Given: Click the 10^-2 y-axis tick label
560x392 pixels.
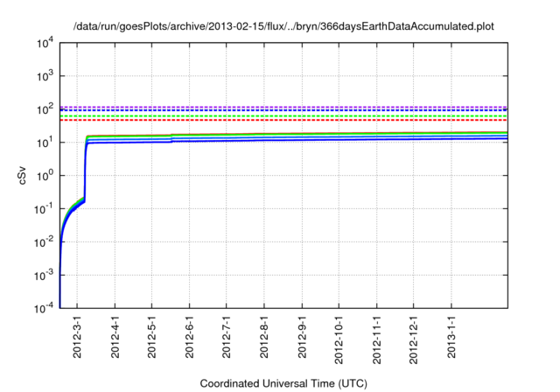Looking at the screenshot, I should point(44,242).
